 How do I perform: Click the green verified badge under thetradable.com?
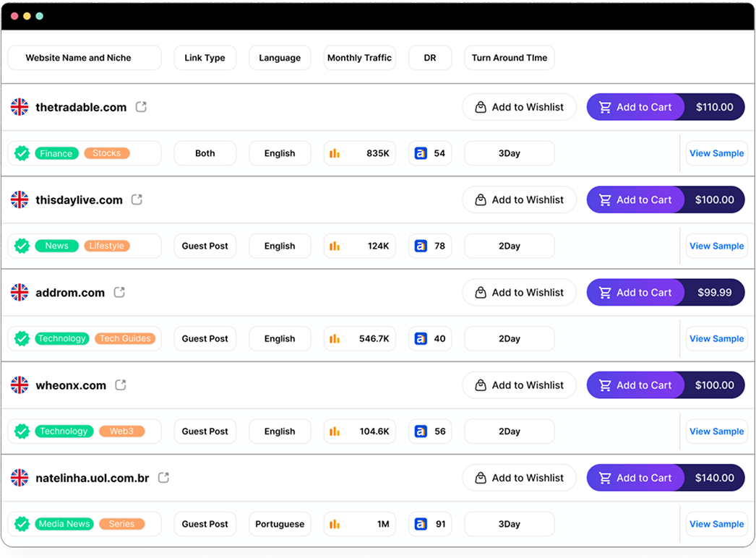22,153
